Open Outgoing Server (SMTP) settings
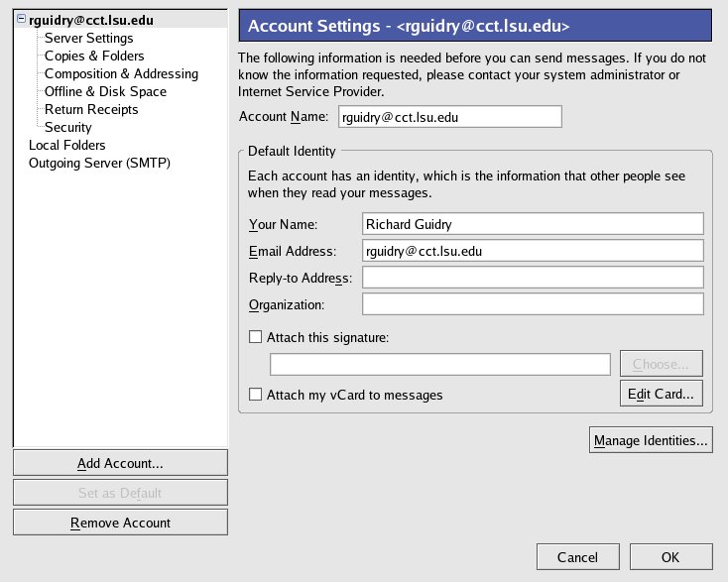Viewport: 728px width, 582px height. click(x=99, y=163)
